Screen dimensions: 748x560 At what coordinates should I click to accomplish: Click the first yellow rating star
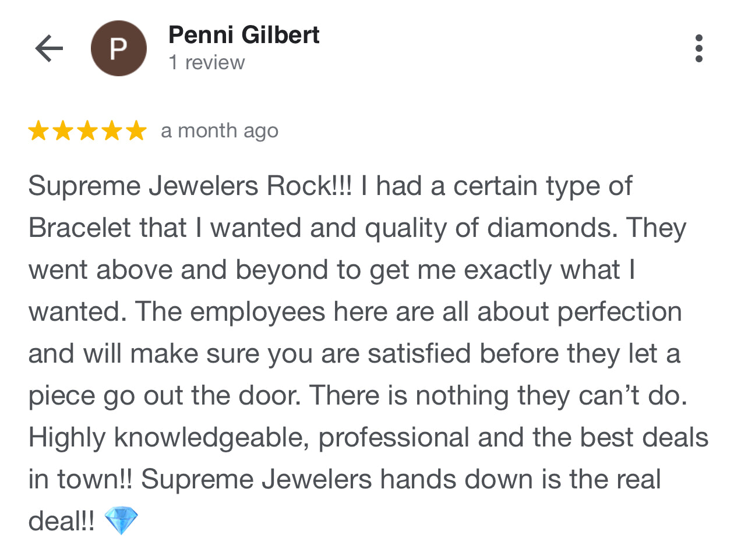38,131
